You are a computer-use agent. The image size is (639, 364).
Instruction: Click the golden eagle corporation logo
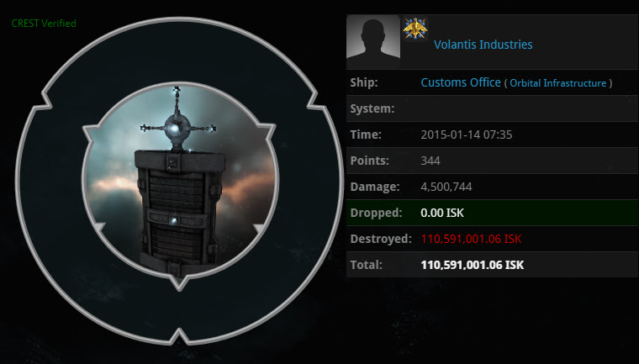(415, 29)
